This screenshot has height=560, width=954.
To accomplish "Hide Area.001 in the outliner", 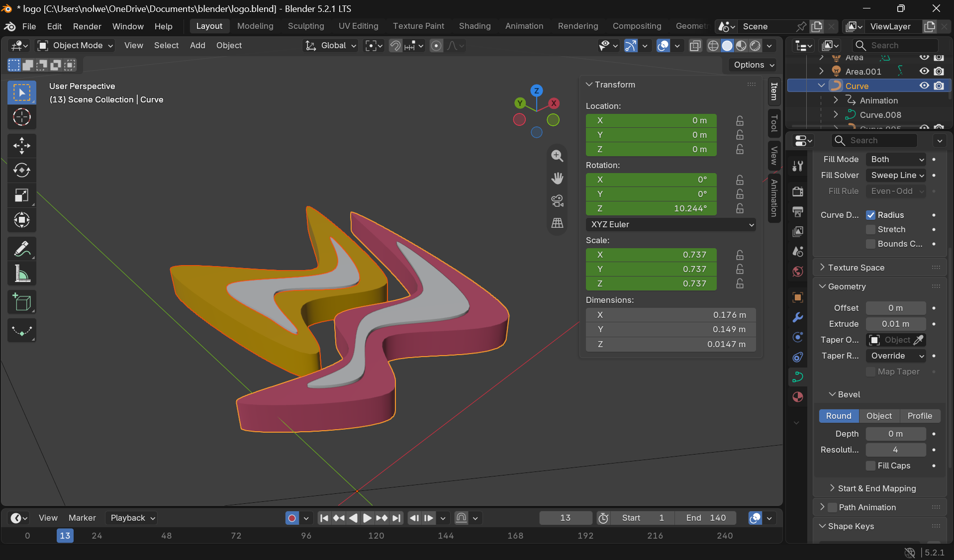I will [924, 71].
